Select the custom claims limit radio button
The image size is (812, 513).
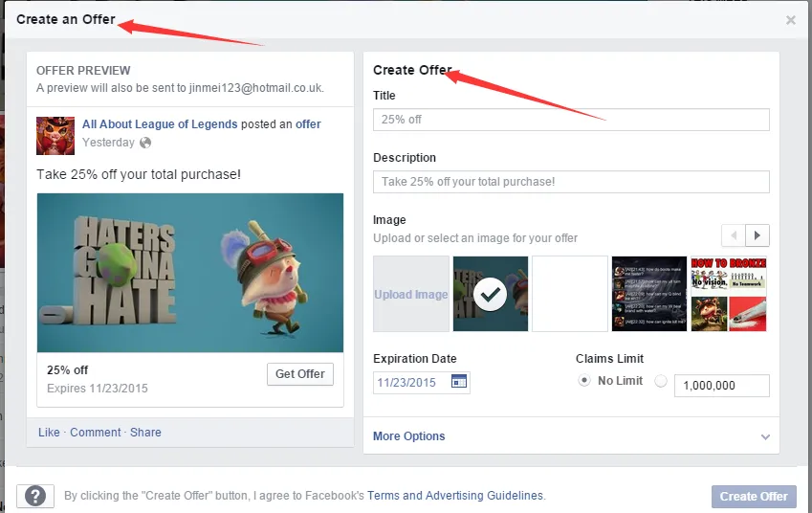click(661, 381)
